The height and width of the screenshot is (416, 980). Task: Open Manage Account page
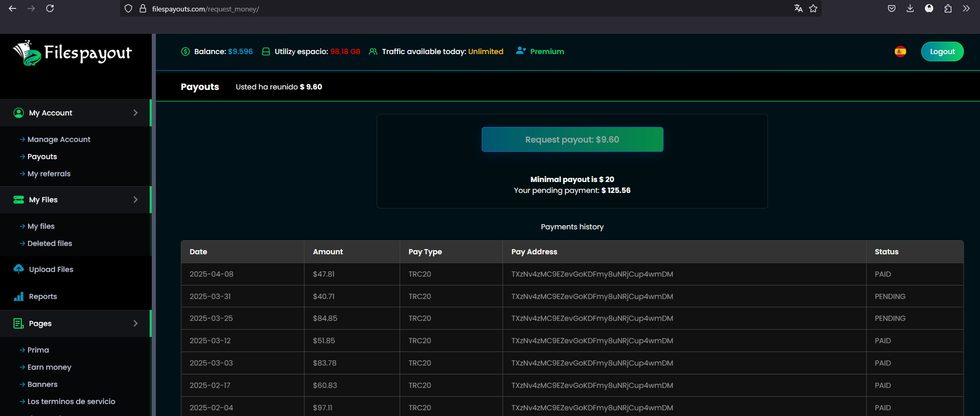coord(59,139)
